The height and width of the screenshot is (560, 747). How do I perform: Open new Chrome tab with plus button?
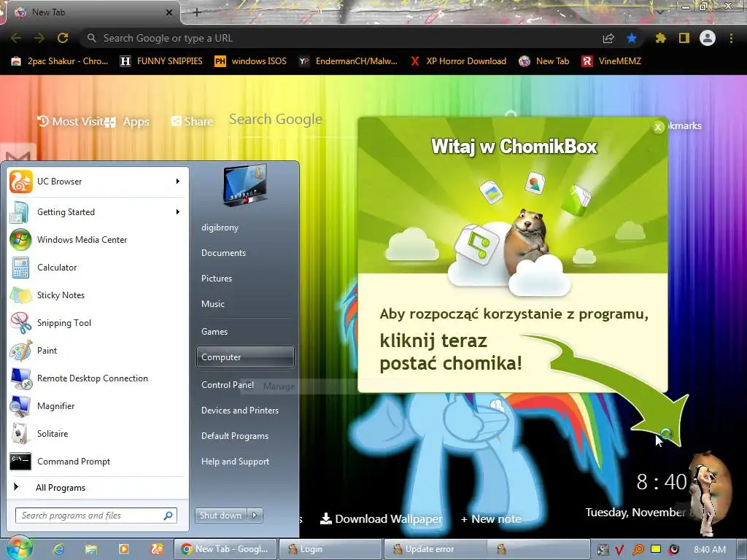tap(197, 12)
